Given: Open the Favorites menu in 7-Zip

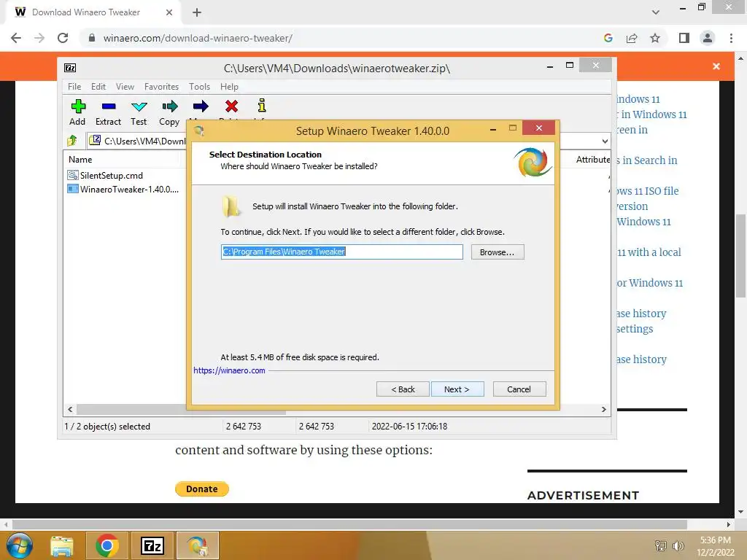Looking at the screenshot, I should pos(161,87).
